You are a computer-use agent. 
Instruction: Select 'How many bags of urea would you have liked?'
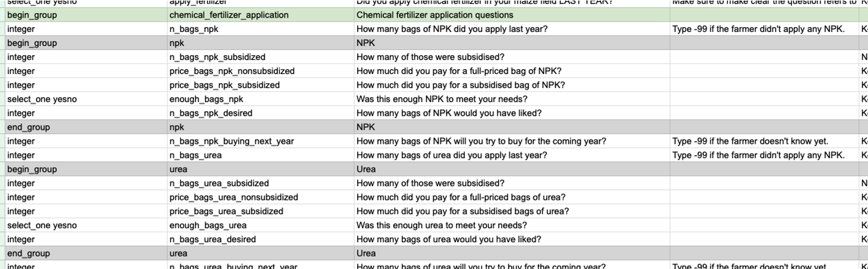[x=449, y=239]
